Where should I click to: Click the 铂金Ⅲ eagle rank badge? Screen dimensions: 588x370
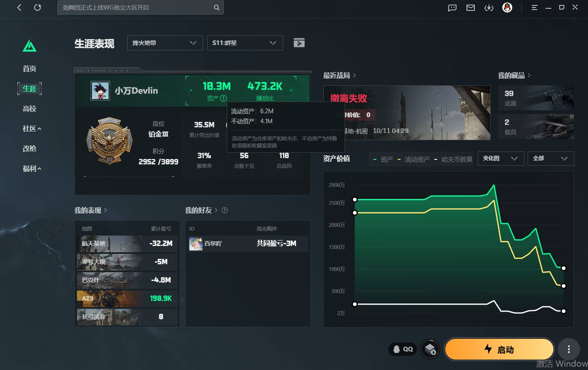[109, 141]
